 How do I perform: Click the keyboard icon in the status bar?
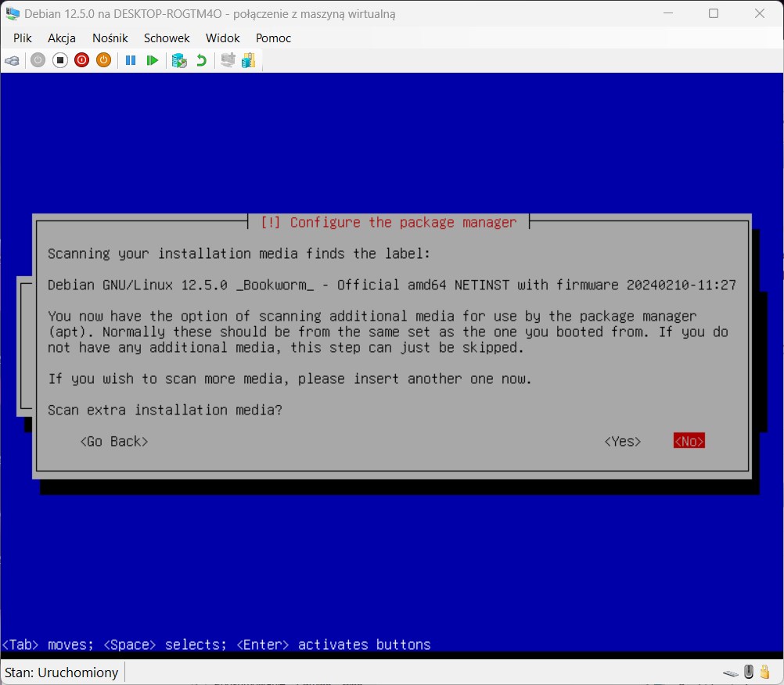(731, 673)
